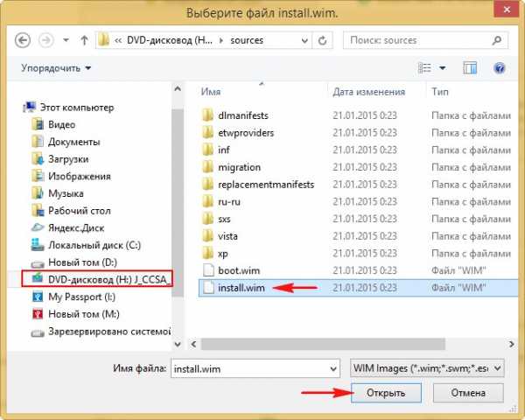Click the sources path segment
This screenshot has width=525, height=420.
point(247,40)
